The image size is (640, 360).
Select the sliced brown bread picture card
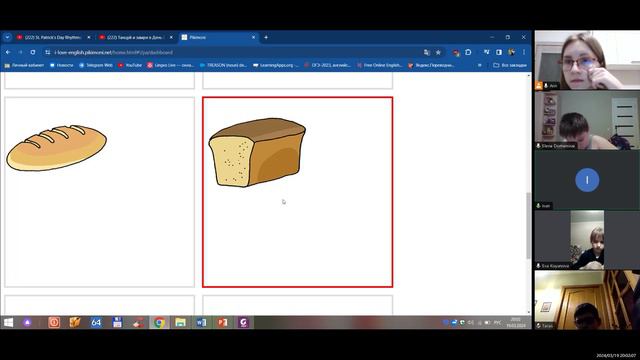pyautogui.click(x=298, y=192)
